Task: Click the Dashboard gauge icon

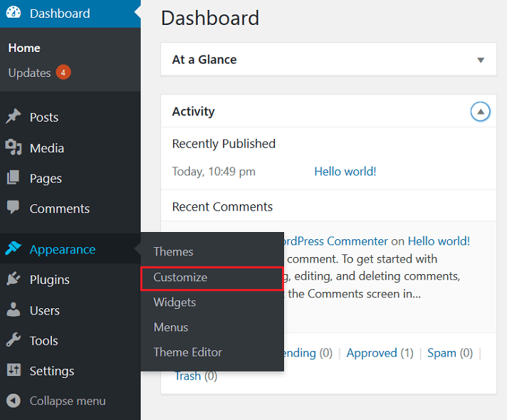Action: point(14,14)
